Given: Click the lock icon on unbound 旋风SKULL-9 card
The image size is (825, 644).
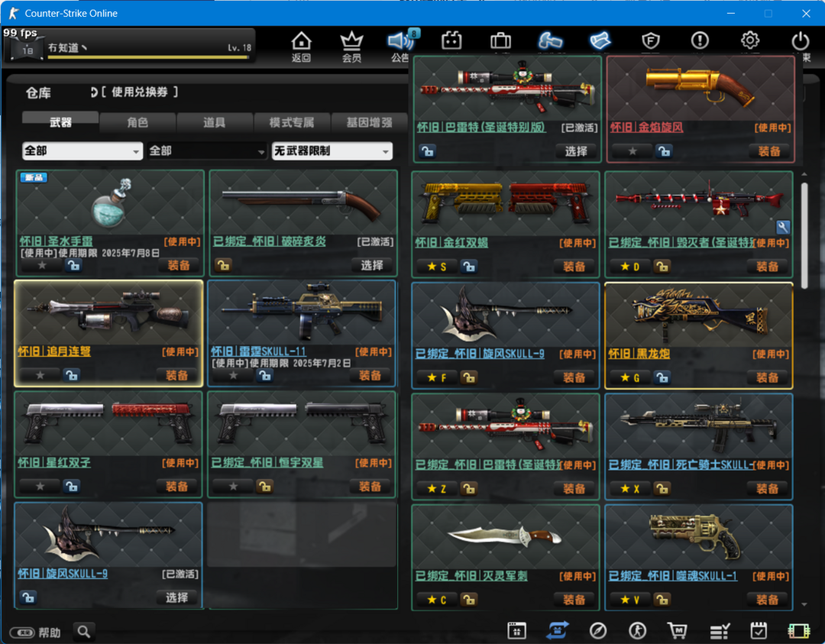Looking at the screenshot, I should [28, 597].
